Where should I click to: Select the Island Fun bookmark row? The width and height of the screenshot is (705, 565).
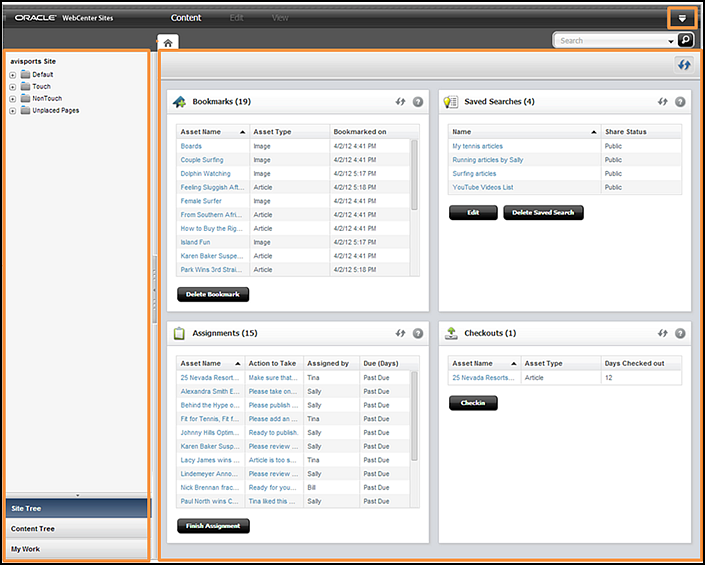pos(294,242)
